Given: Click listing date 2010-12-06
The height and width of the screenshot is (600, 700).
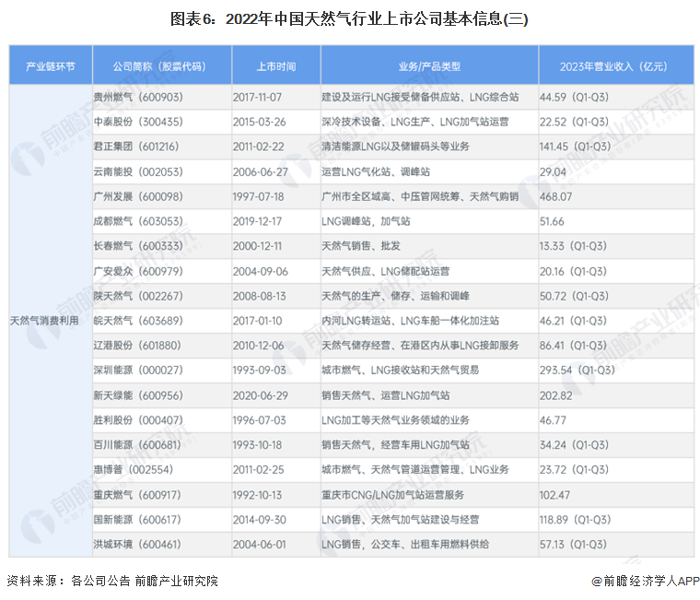Looking at the screenshot, I should pyautogui.click(x=258, y=346).
